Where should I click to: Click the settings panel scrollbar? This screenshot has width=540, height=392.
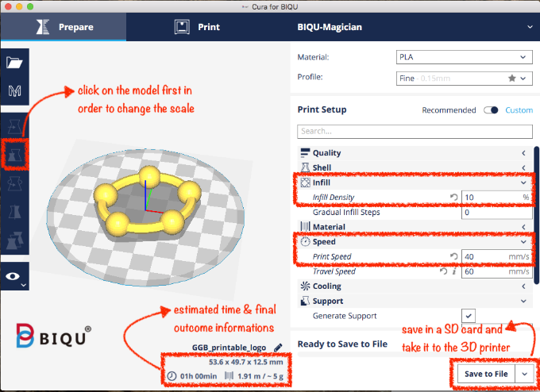point(537,215)
